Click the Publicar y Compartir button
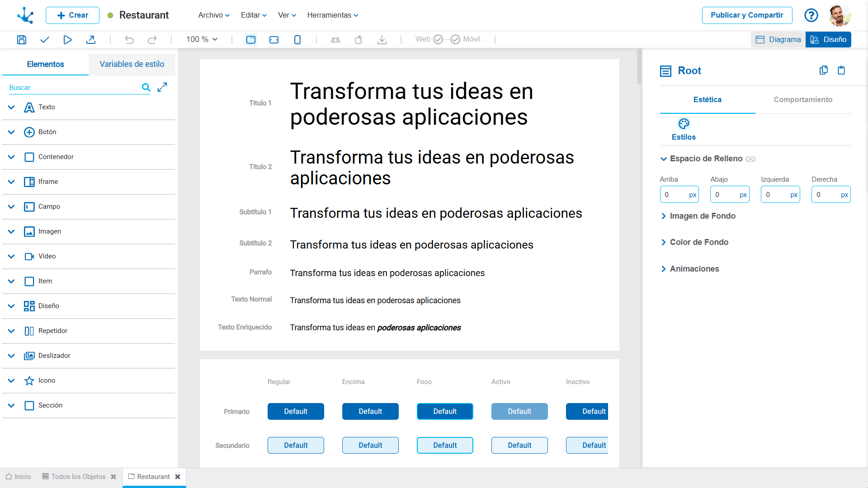Image resolution: width=868 pixels, height=488 pixels. click(746, 15)
